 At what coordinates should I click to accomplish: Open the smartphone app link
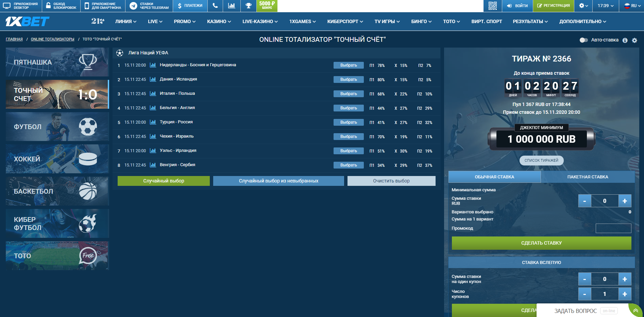pos(103,6)
